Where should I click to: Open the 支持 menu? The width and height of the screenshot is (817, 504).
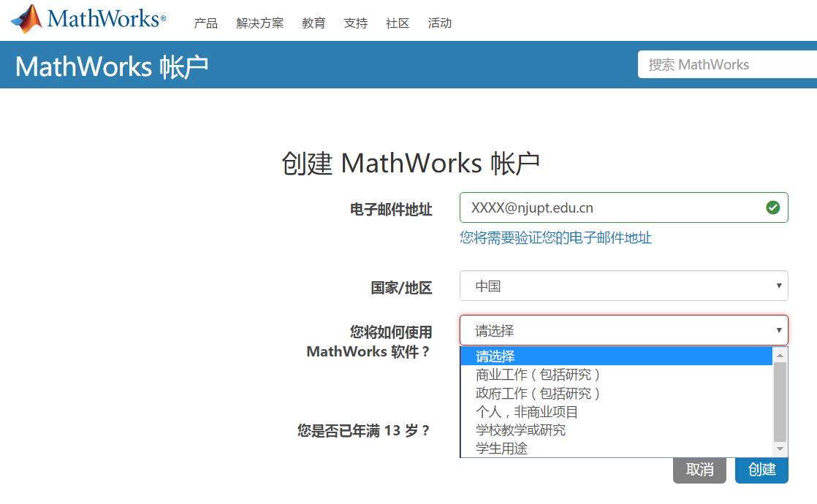coord(355,23)
